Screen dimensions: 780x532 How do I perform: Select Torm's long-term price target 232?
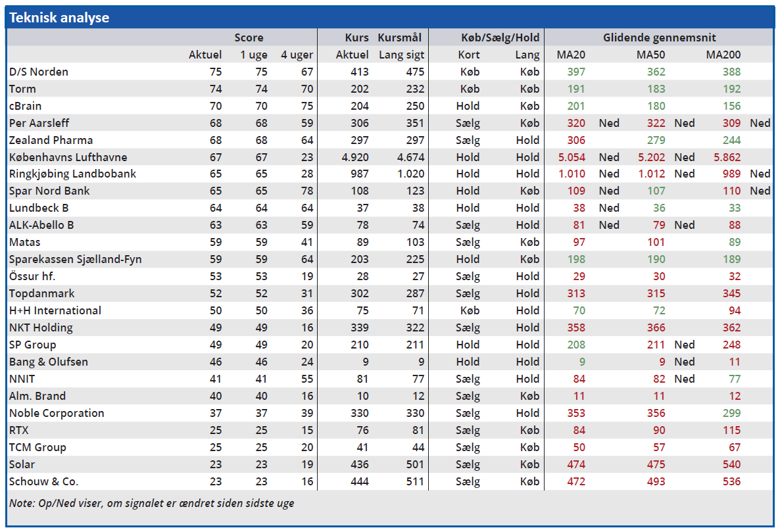pos(414,89)
